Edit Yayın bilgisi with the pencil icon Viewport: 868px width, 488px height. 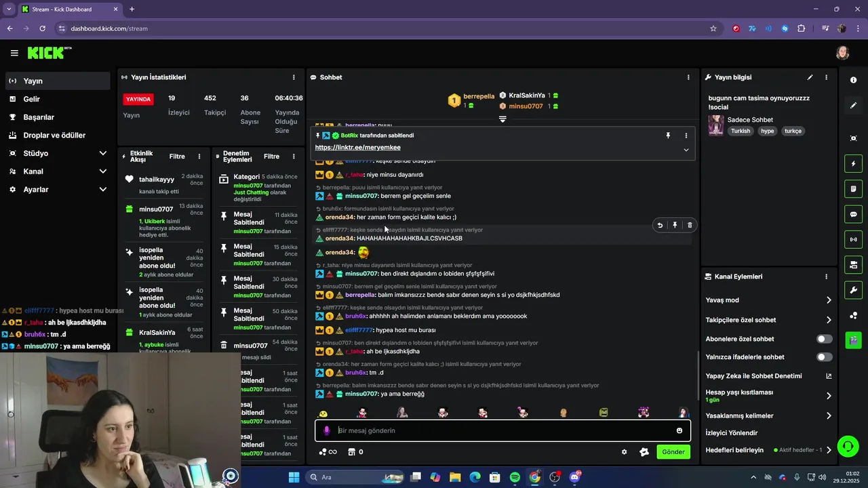coord(810,77)
